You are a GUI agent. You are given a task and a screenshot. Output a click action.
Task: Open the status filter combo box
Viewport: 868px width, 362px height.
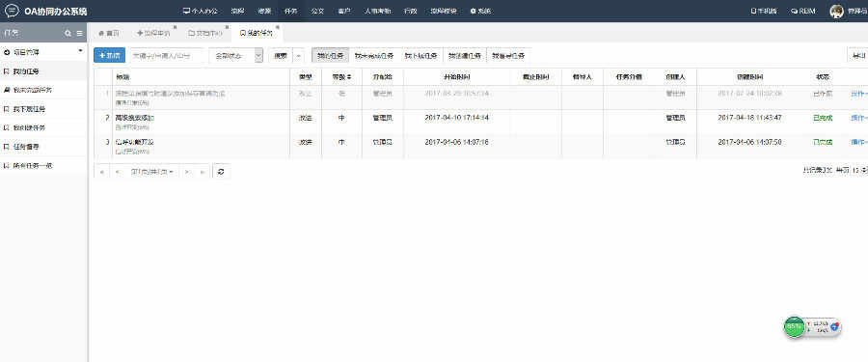pyautogui.click(x=236, y=55)
